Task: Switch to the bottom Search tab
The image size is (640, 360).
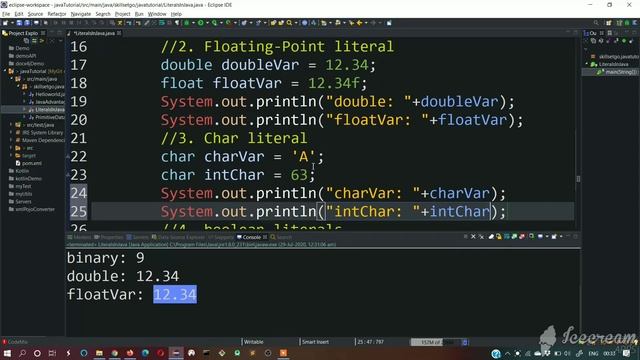Action: [281, 237]
